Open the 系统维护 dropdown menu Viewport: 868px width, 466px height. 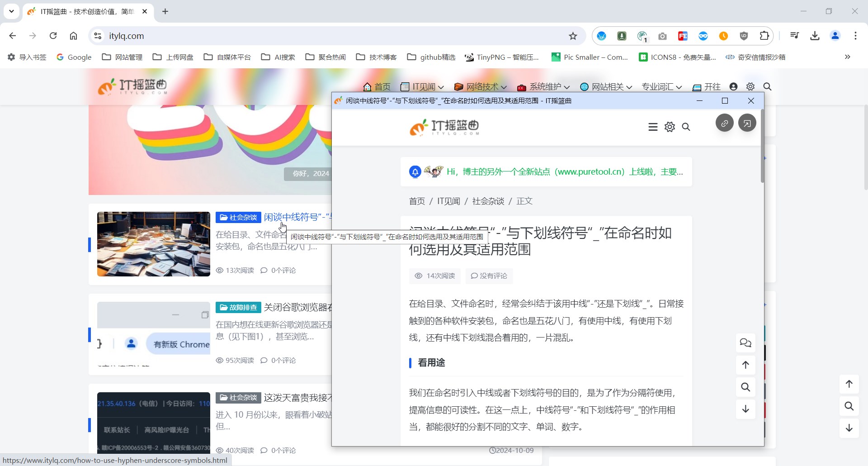[543, 86]
